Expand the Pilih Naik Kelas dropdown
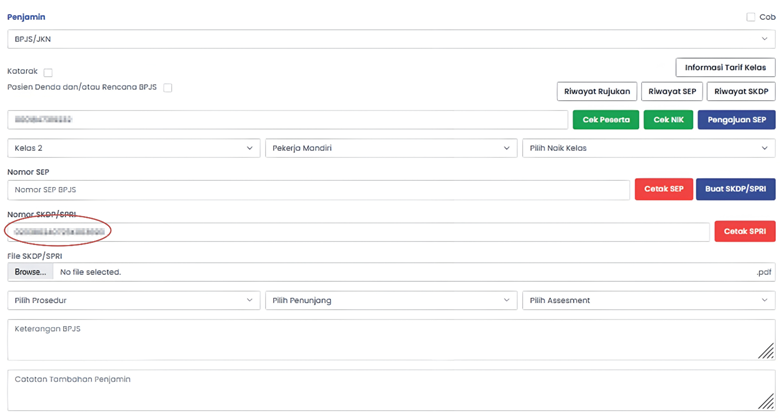 (648, 148)
